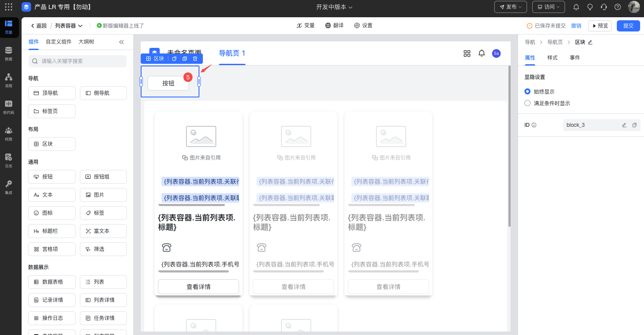
Task: Click the 按钮 button inside selected block
Action: pyautogui.click(x=168, y=83)
